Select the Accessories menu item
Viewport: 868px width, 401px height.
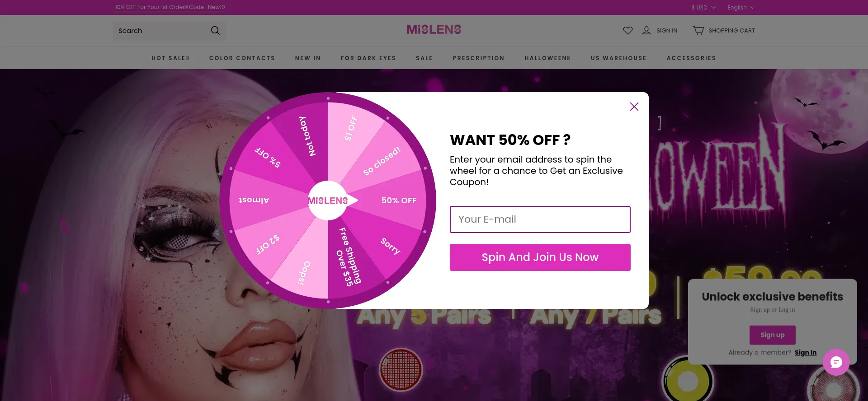click(691, 58)
